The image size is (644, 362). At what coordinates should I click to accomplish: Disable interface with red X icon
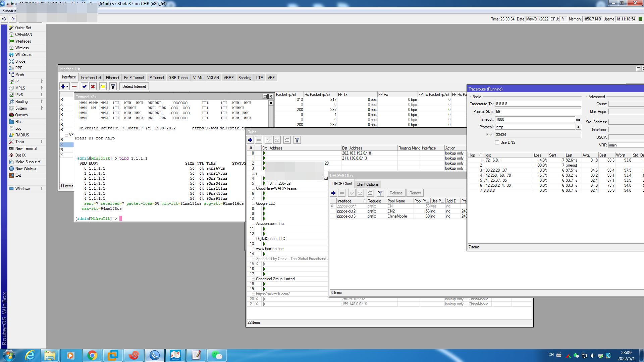(93, 86)
